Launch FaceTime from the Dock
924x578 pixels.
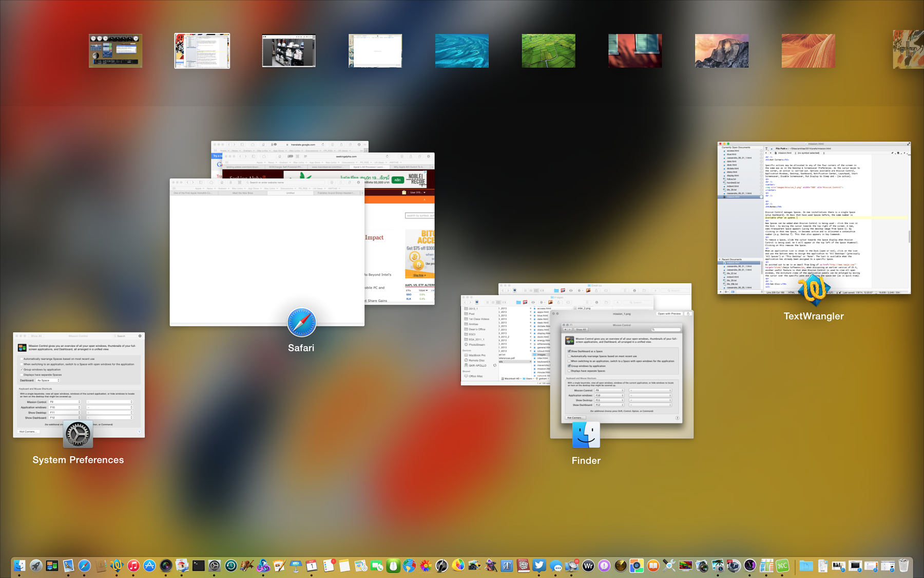pos(377,566)
